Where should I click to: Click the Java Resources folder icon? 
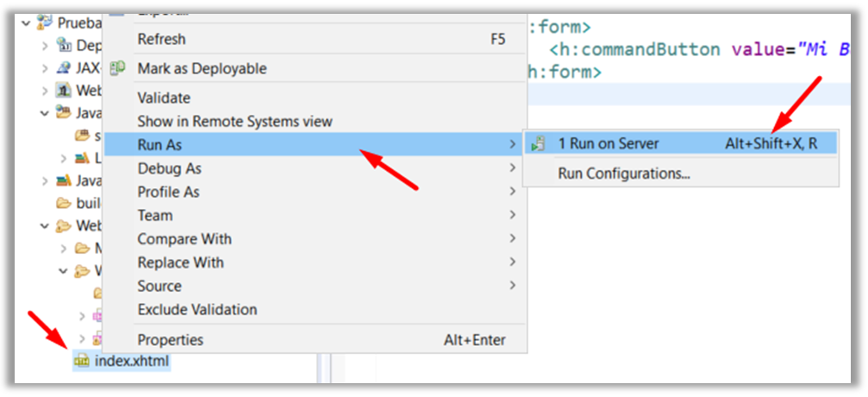63,112
